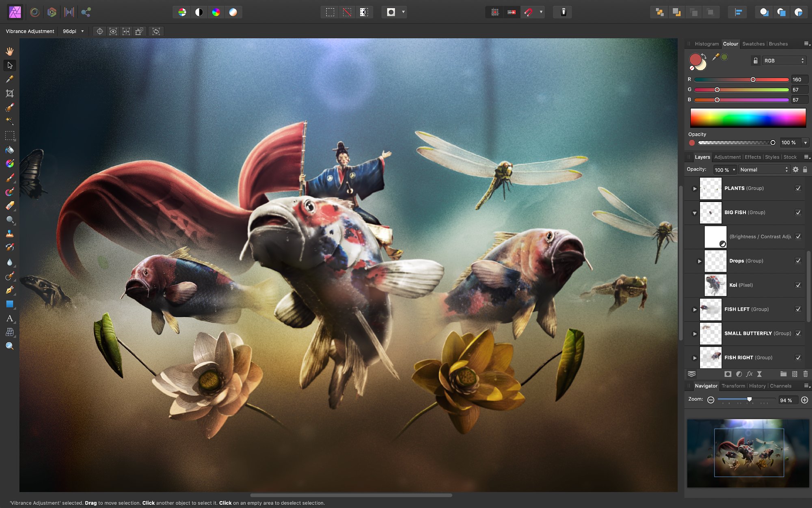Click the zoom in plus button

[x=804, y=400]
